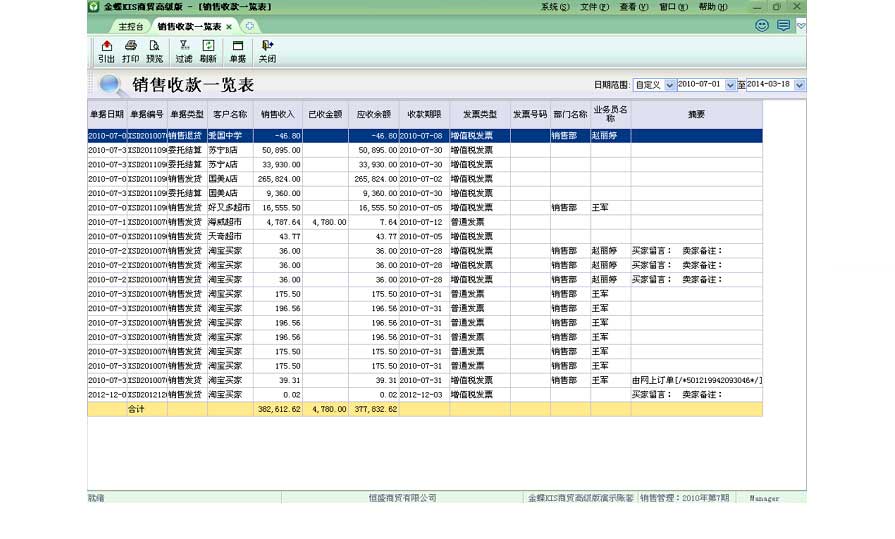Click the smiley face icon

coord(762,25)
